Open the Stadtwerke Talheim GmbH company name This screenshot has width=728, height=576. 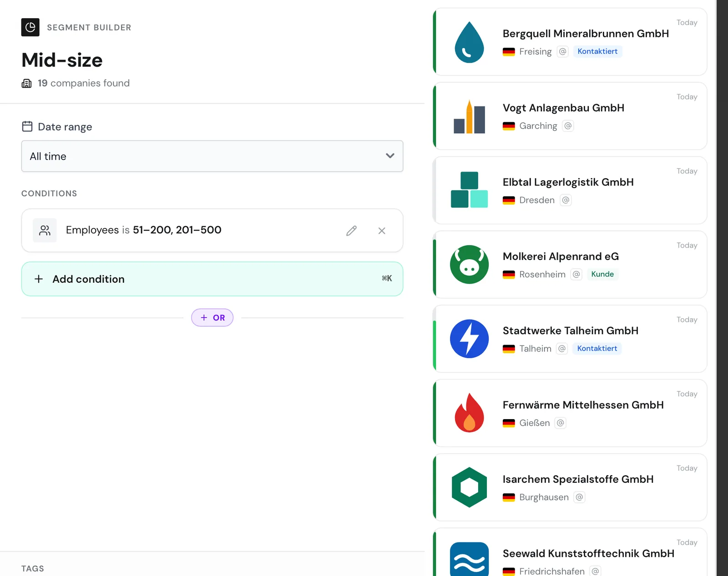571,331
